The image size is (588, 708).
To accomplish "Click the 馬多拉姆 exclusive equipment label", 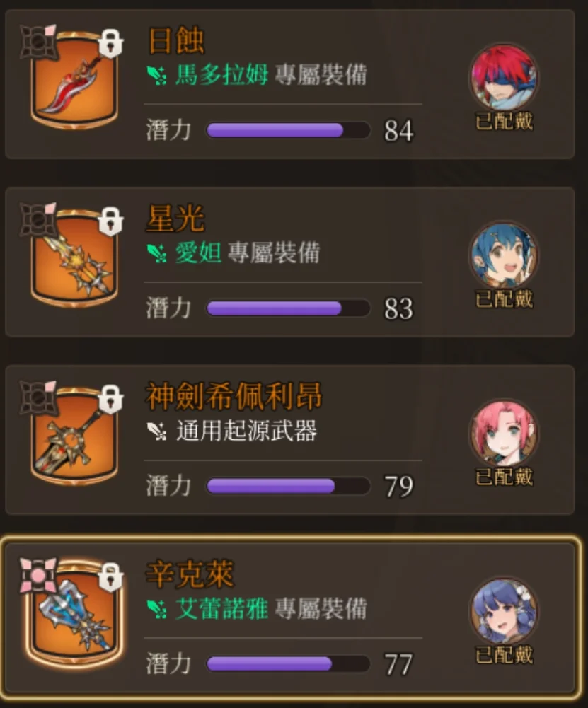I will (257, 74).
